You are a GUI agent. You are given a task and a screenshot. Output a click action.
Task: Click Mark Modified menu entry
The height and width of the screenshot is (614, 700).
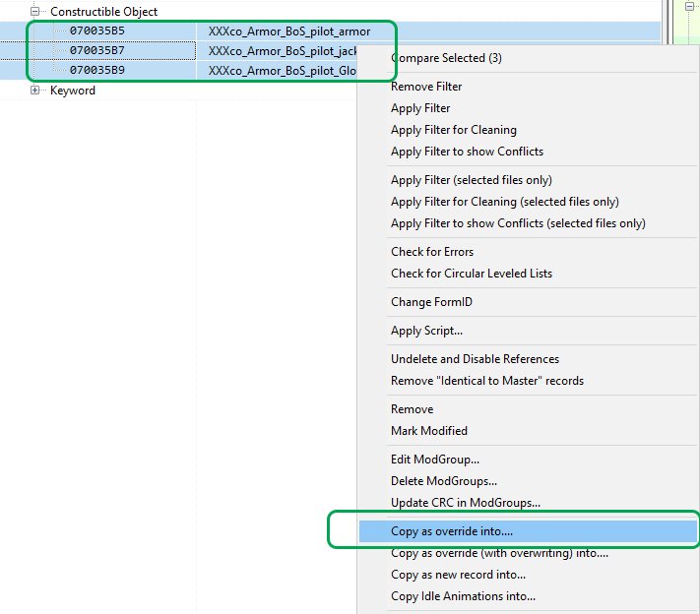tap(429, 431)
